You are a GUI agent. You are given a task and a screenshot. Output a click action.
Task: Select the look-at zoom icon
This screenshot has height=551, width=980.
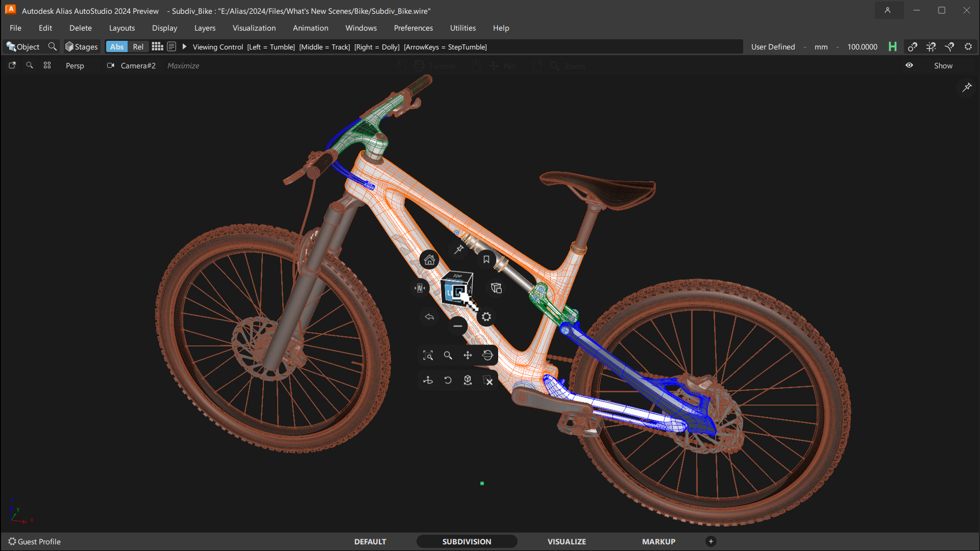click(x=428, y=356)
